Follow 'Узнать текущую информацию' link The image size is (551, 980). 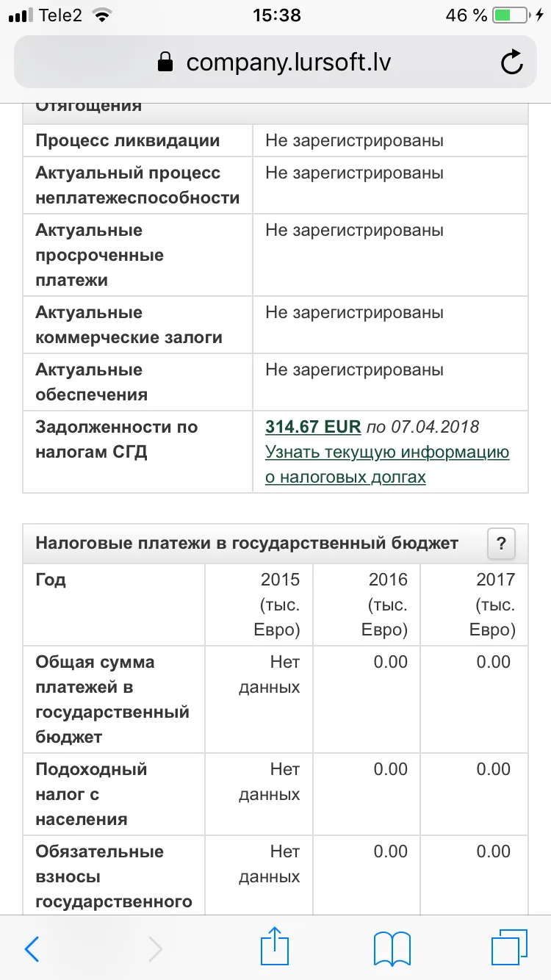(387, 452)
